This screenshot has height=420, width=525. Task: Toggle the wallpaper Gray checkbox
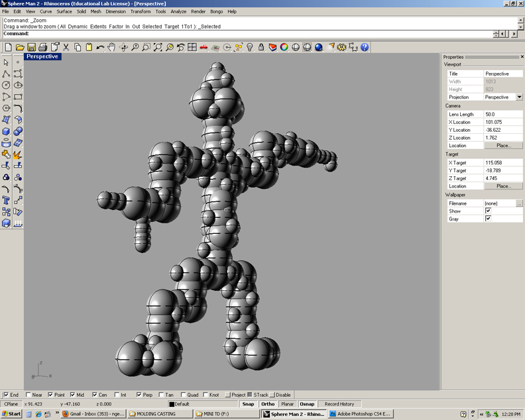point(489,219)
